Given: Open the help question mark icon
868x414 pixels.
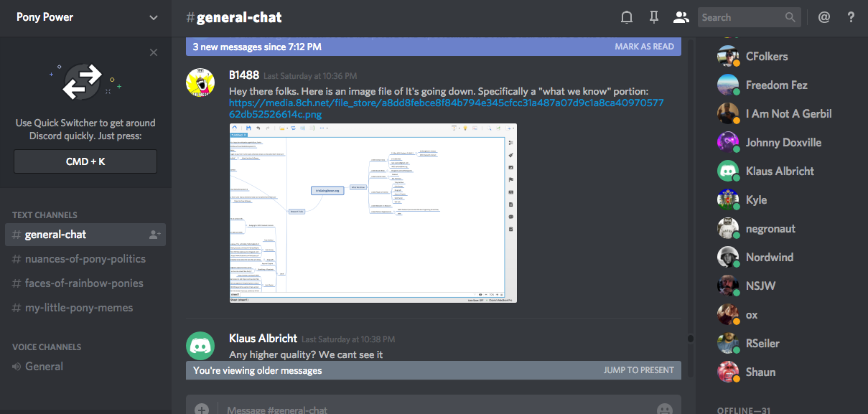Looking at the screenshot, I should (x=851, y=17).
